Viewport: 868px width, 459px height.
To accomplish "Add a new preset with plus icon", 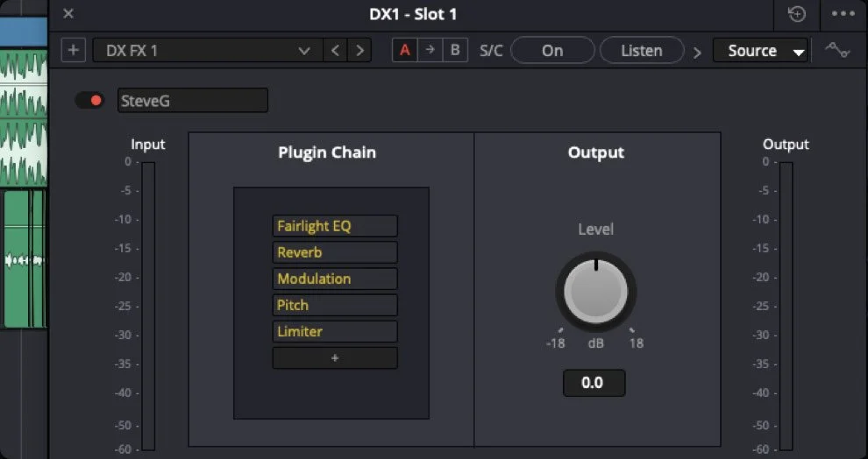I will pos(73,50).
